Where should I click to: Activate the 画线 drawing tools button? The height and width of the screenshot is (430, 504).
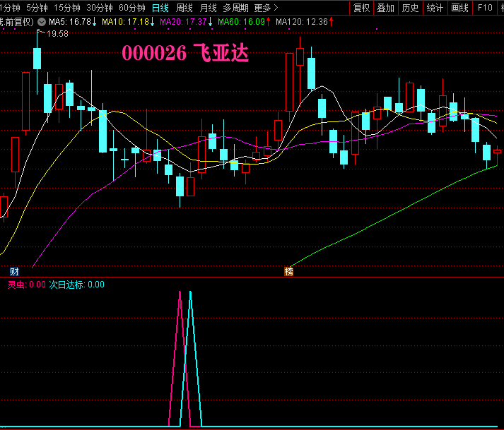click(459, 8)
